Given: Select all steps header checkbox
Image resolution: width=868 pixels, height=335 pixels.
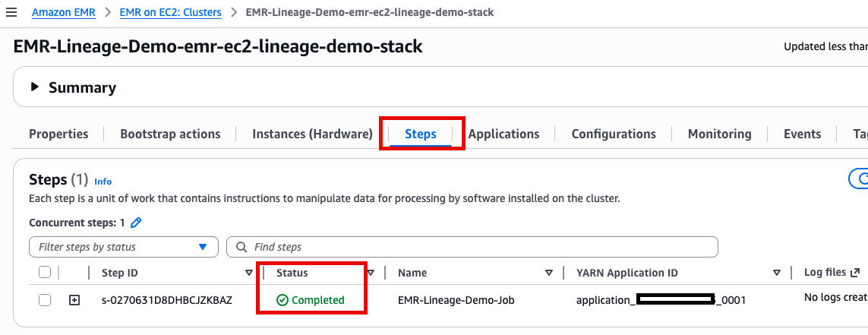Looking at the screenshot, I should click(x=45, y=272).
